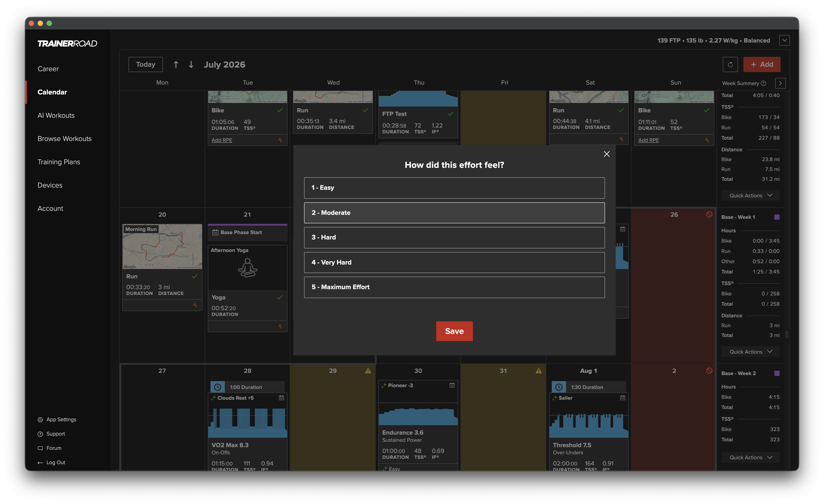824x504 pixels.
Task: Jump to Today on the calendar
Action: pos(146,64)
